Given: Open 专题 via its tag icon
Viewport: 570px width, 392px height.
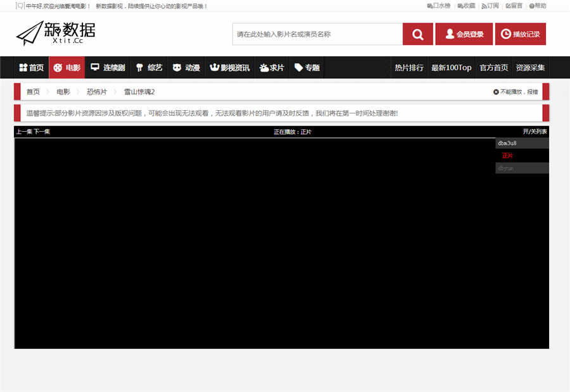Looking at the screenshot, I should tap(298, 67).
